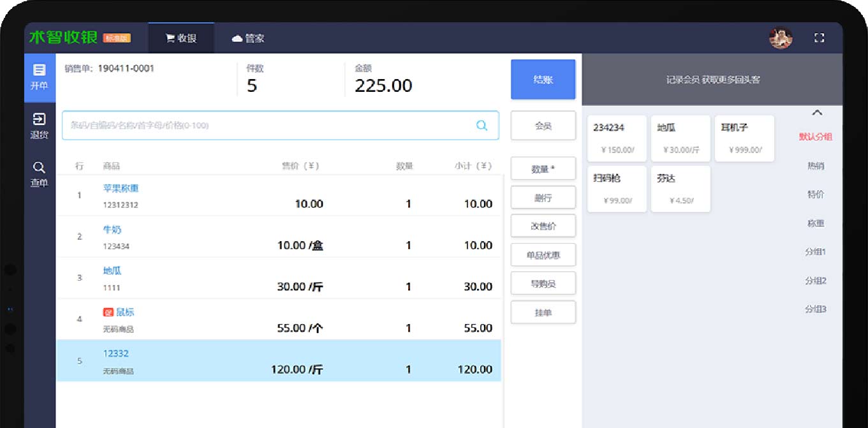Click the 改售价 change price button
The height and width of the screenshot is (428, 868).
pyautogui.click(x=543, y=226)
